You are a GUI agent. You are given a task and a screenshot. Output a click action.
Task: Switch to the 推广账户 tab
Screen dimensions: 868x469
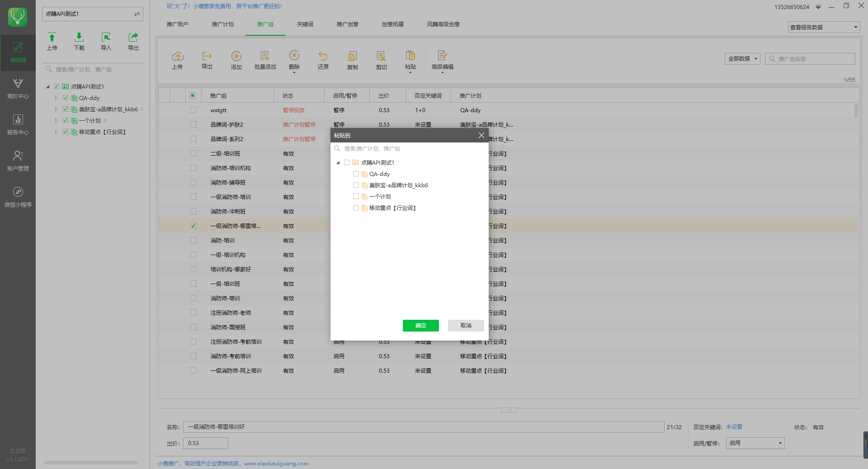coord(177,24)
